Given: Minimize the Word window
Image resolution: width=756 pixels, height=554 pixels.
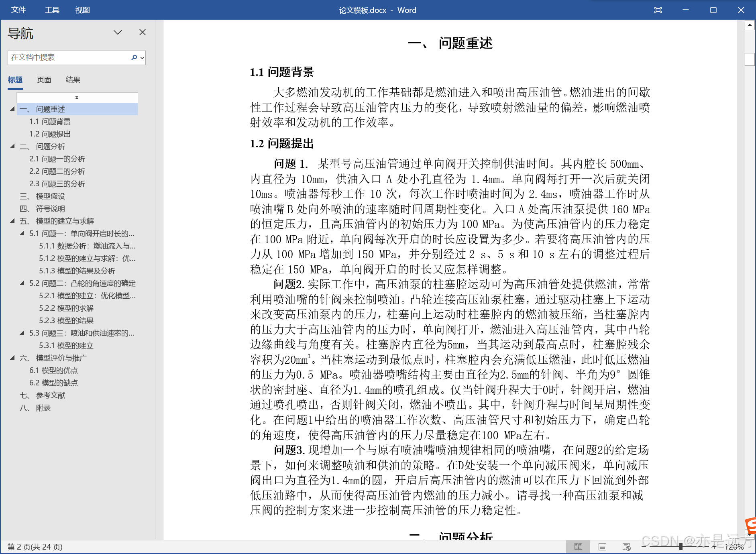Looking at the screenshot, I should tap(685, 10).
